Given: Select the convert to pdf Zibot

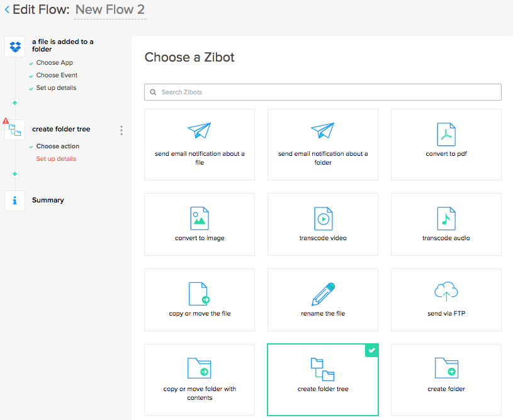Looking at the screenshot, I should pos(446,144).
